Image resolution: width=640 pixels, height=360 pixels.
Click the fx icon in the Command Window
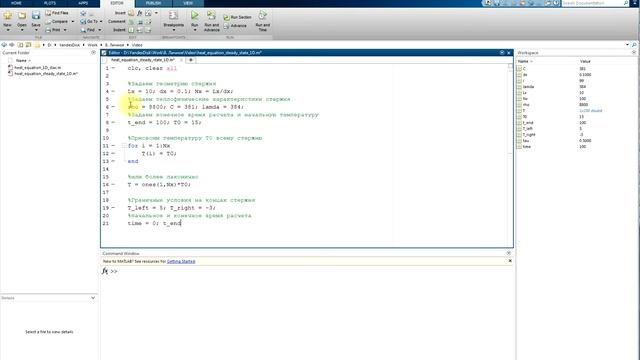point(105,271)
